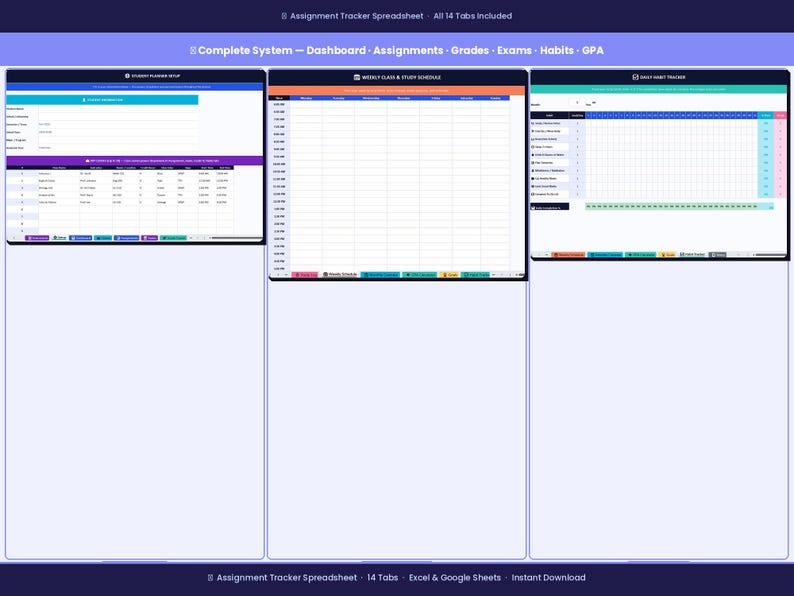Click the School / University input field

(118, 116)
